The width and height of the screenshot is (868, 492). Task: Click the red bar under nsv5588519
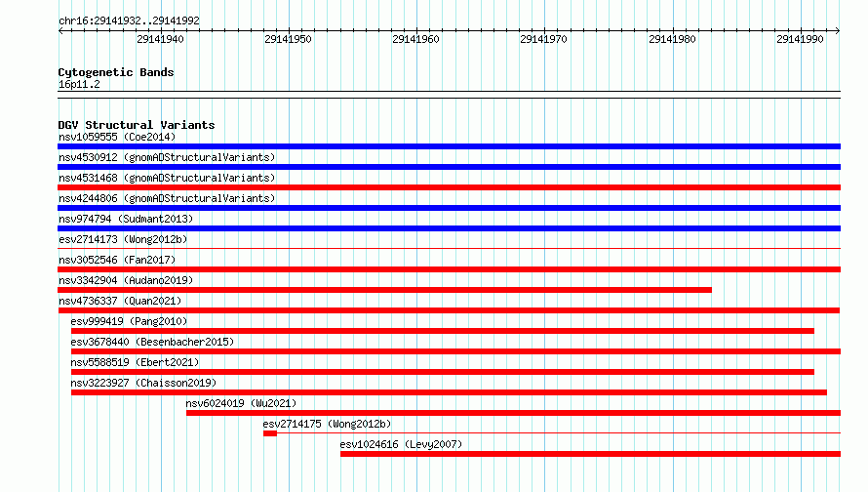(x=443, y=372)
